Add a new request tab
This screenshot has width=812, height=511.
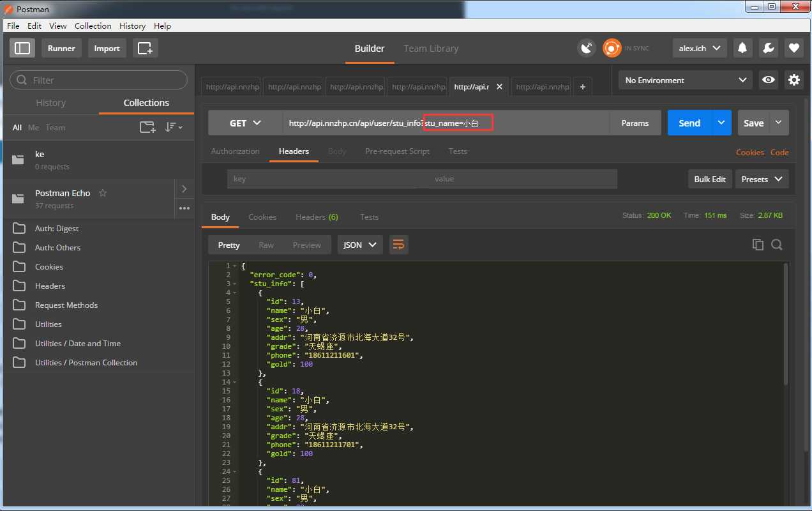582,87
